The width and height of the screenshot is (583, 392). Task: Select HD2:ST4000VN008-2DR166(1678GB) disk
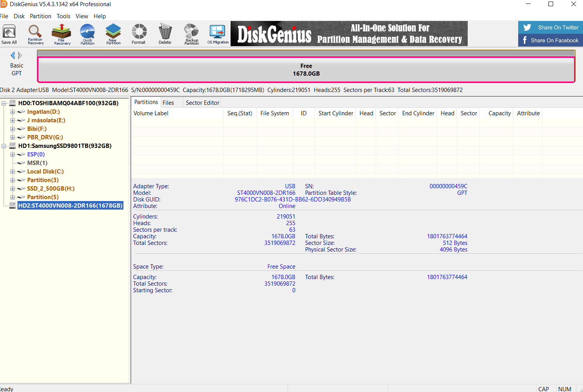[70, 206]
